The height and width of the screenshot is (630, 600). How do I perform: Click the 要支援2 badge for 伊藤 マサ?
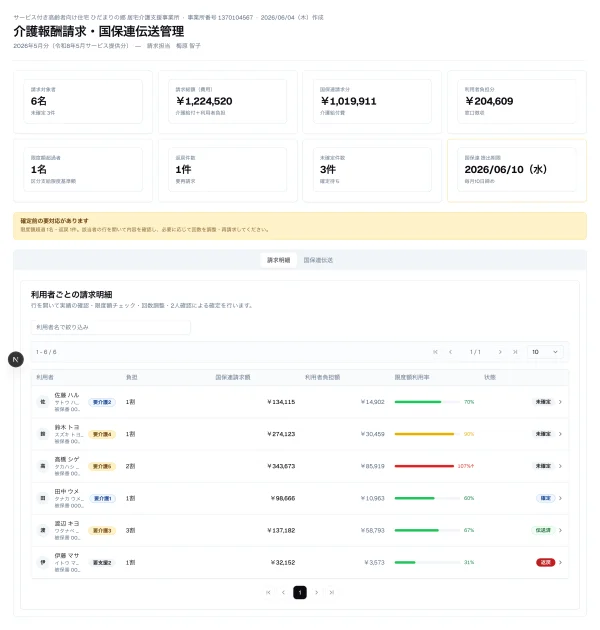click(x=102, y=562)
